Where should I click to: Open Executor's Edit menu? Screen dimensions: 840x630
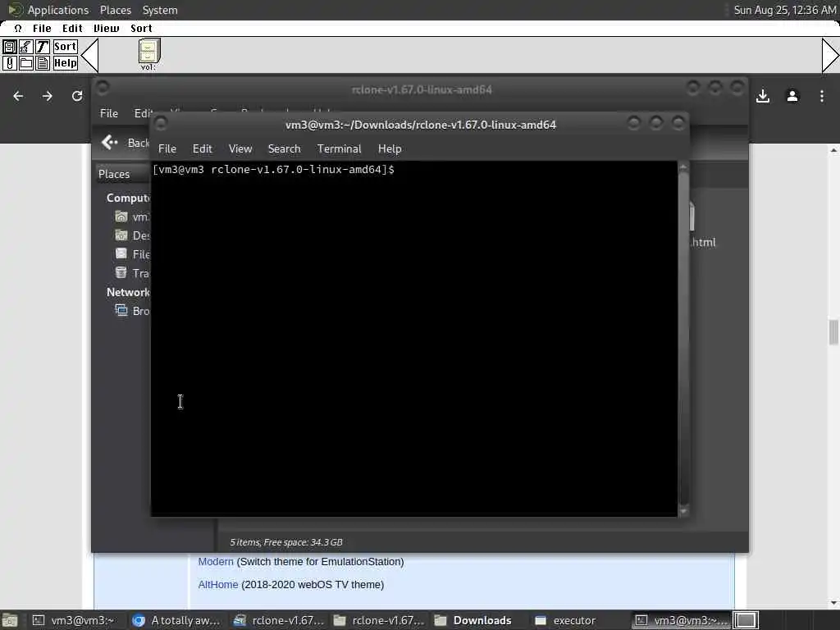(x=72, y=29)
